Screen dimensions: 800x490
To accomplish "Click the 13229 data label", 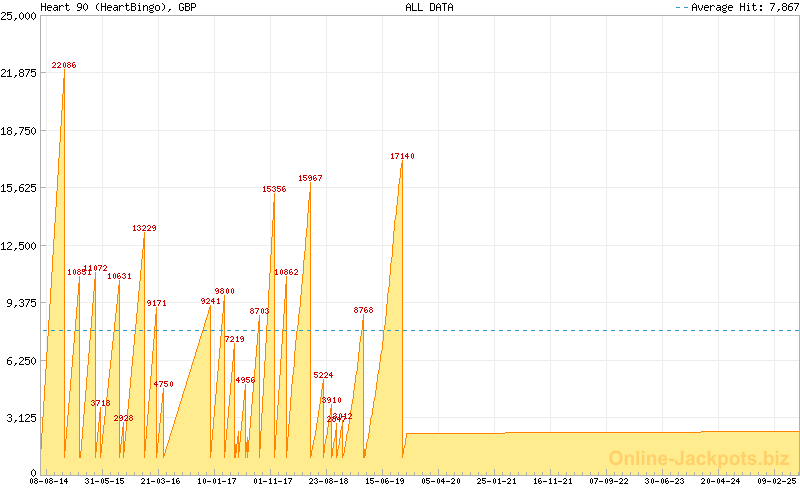I will coord(144,228).
